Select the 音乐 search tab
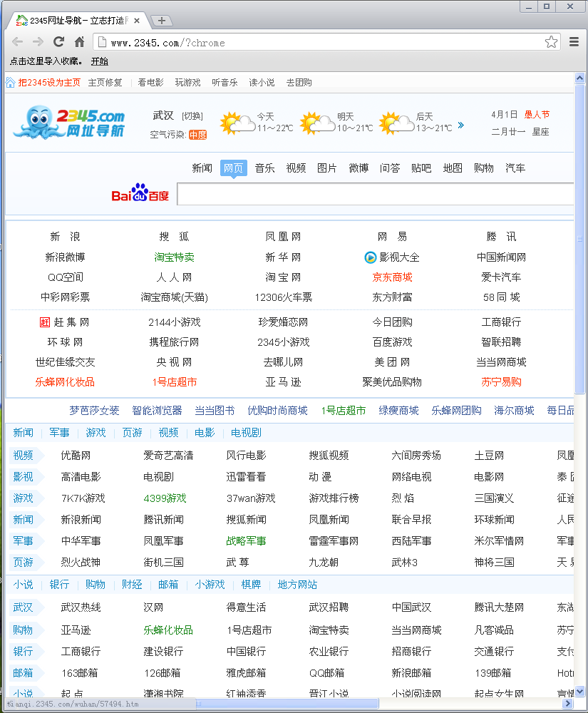 tap(265, 168)
